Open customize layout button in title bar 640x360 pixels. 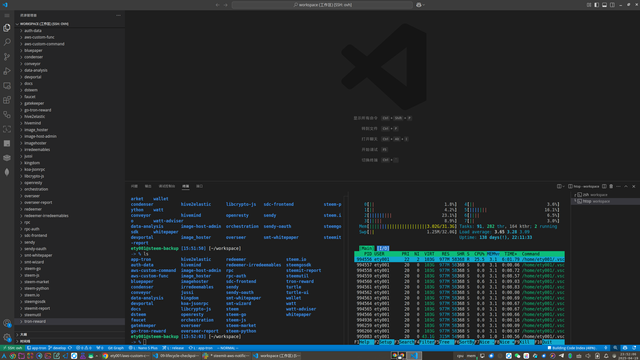(589, 5)
